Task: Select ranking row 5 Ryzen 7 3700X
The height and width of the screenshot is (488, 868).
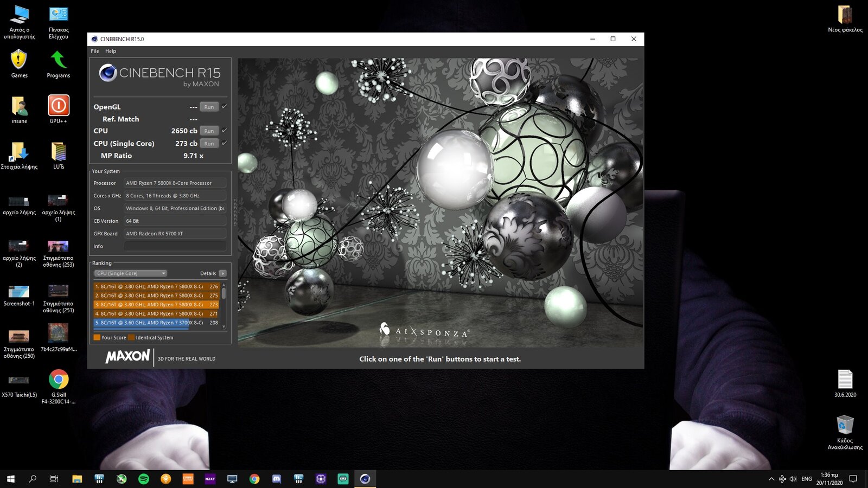Action: coord(156,323)
